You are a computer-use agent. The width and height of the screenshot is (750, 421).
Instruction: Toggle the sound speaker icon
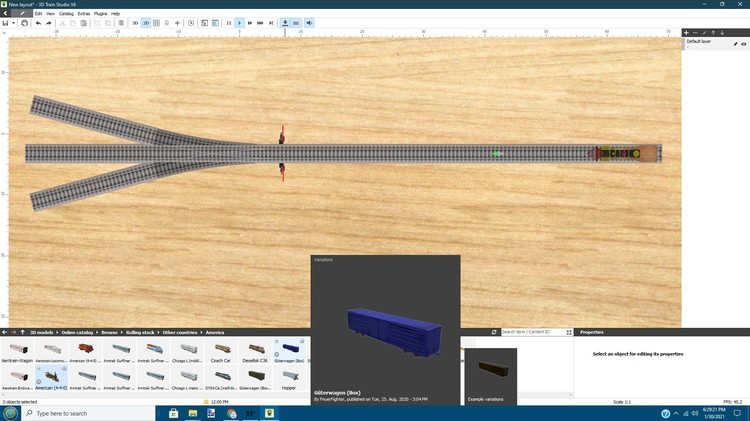[x=309, y=22]
